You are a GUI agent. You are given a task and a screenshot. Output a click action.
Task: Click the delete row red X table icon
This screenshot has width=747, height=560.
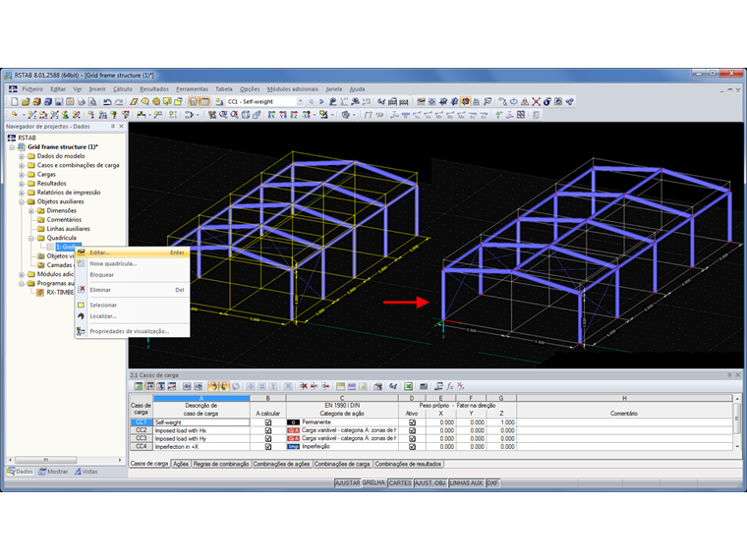(304, 386)
